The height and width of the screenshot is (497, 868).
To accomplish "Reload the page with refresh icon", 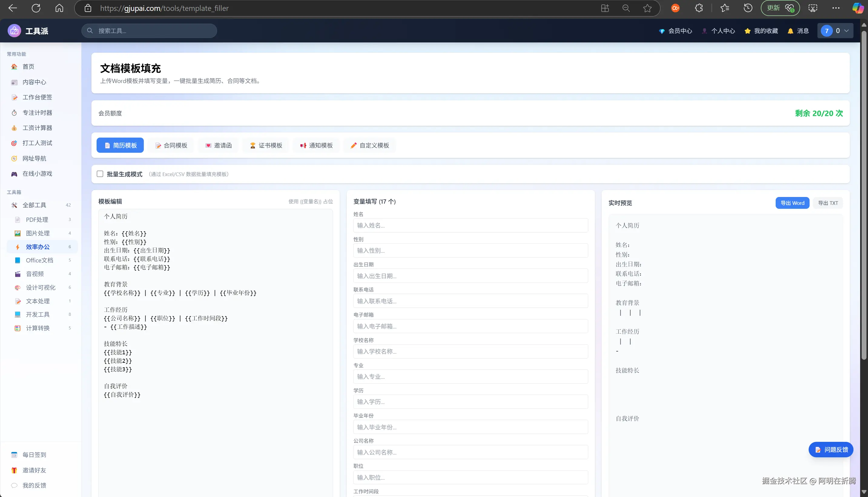I will [36, 8].
